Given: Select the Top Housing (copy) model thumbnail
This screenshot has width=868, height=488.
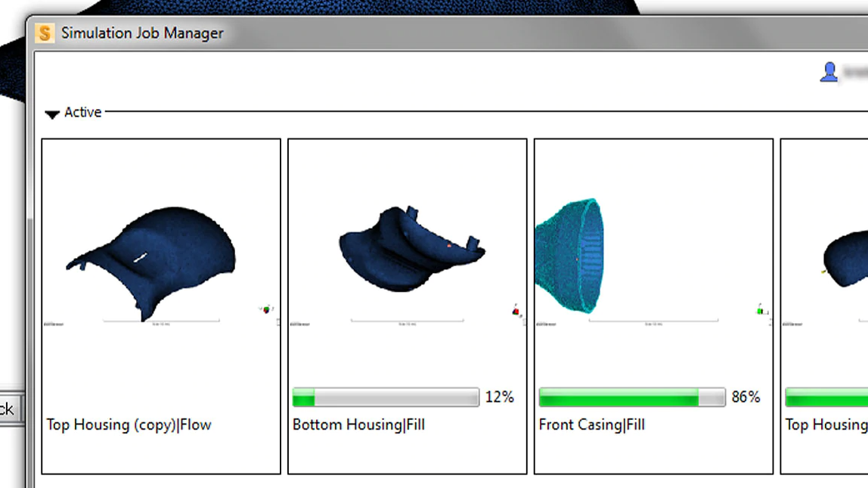Looking at the screenshot, I should 152,263.
